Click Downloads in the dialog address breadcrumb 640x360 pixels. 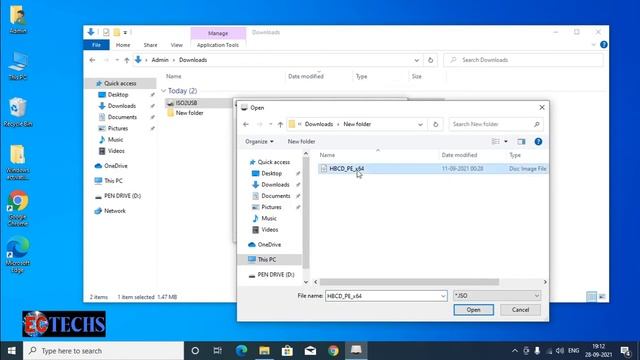[319, 124]
